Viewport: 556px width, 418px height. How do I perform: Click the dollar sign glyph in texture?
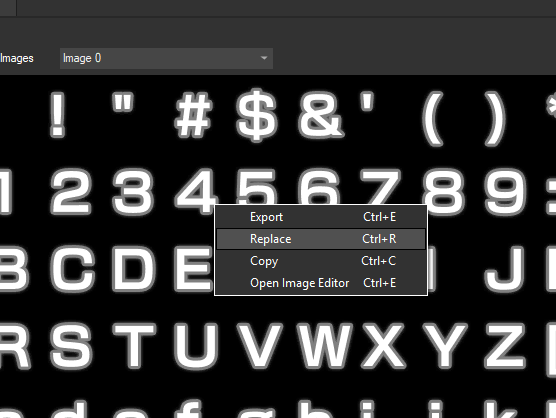tap(256, 115)
